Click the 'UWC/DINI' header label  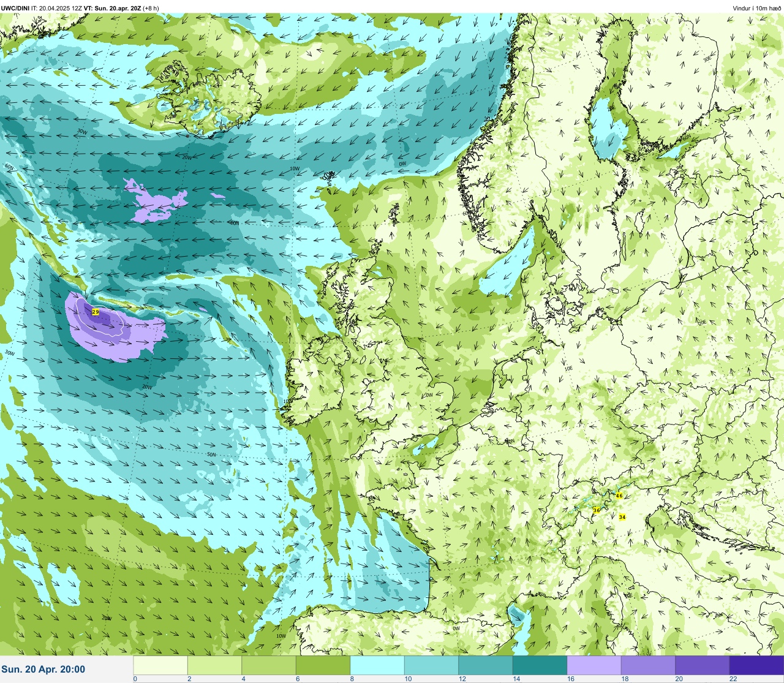click(15, 8)
